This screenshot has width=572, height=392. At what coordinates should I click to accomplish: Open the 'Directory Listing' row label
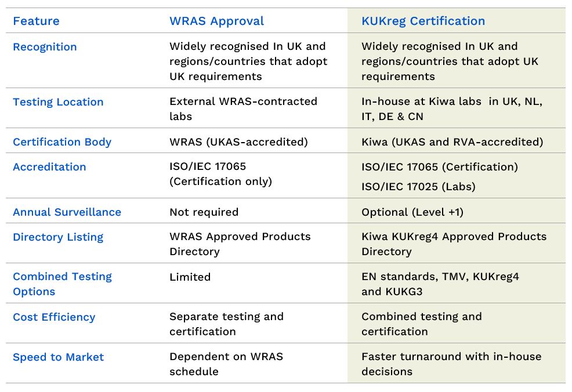(58, 237)
